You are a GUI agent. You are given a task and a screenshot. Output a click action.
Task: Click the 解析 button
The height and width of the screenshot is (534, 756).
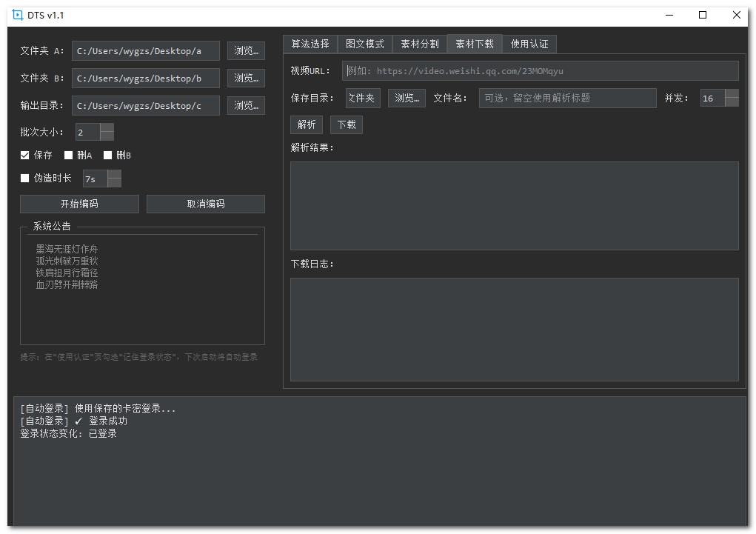pyautogui.click(x=307, y=124)
